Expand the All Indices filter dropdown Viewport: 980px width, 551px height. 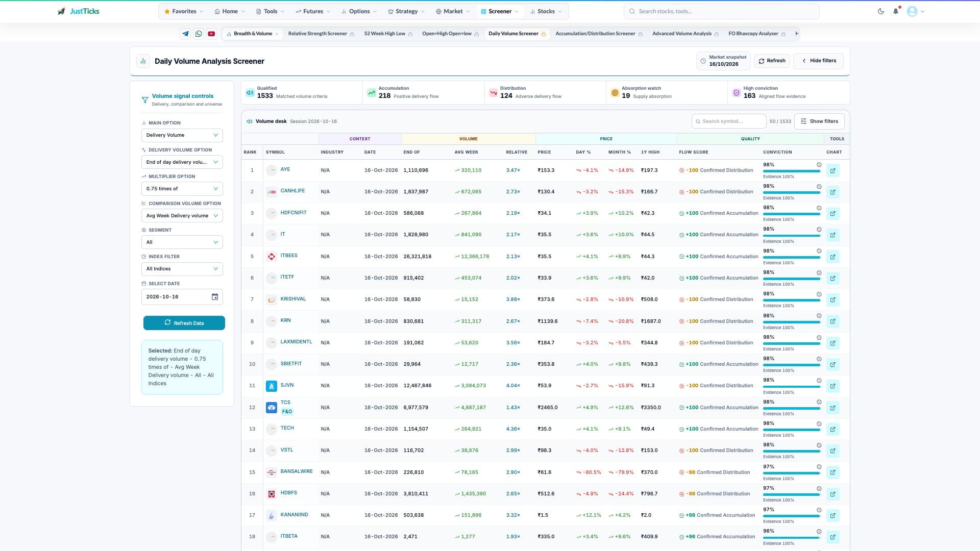pos(182,269)
